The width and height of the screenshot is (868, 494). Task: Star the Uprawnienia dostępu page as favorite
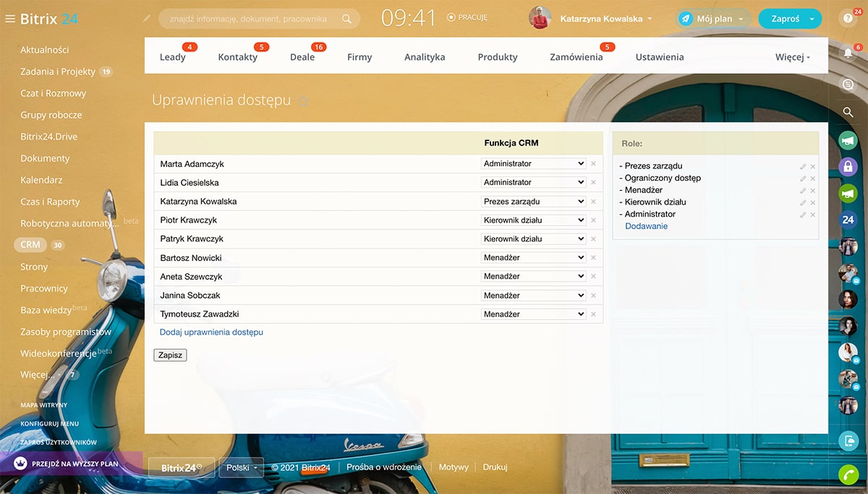point(303,102)
